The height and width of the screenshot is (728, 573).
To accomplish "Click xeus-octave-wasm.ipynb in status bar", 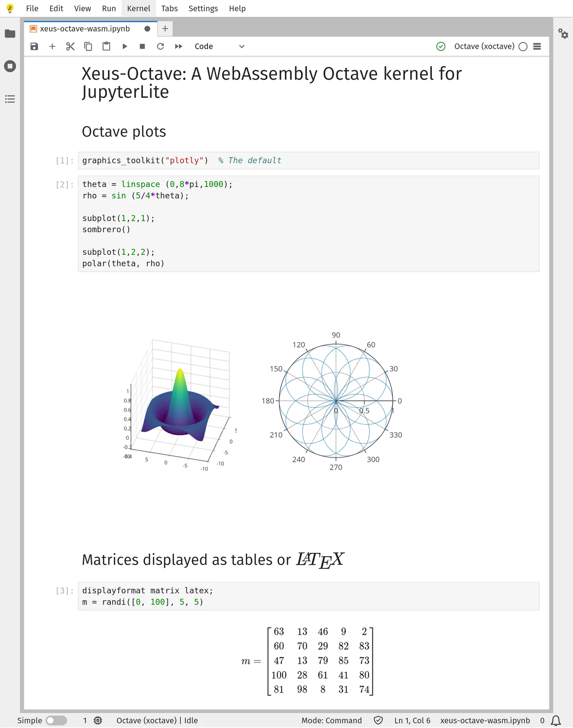I will 485,720.
